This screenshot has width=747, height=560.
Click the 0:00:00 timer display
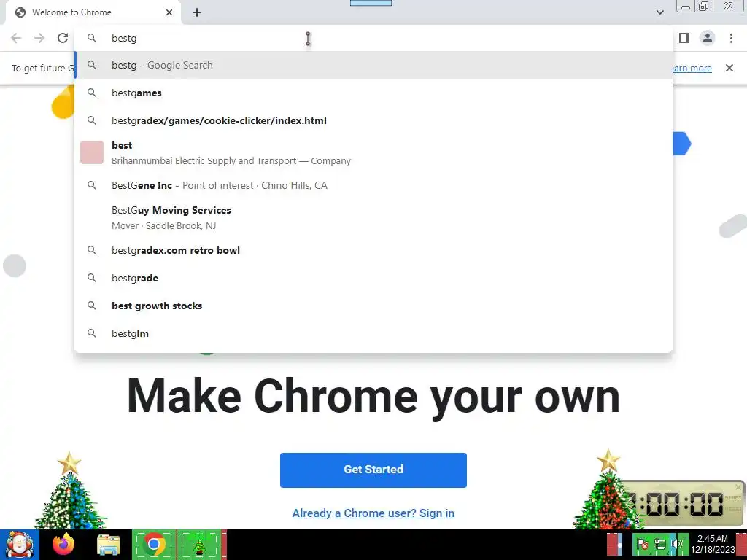(x=676, y=504)
